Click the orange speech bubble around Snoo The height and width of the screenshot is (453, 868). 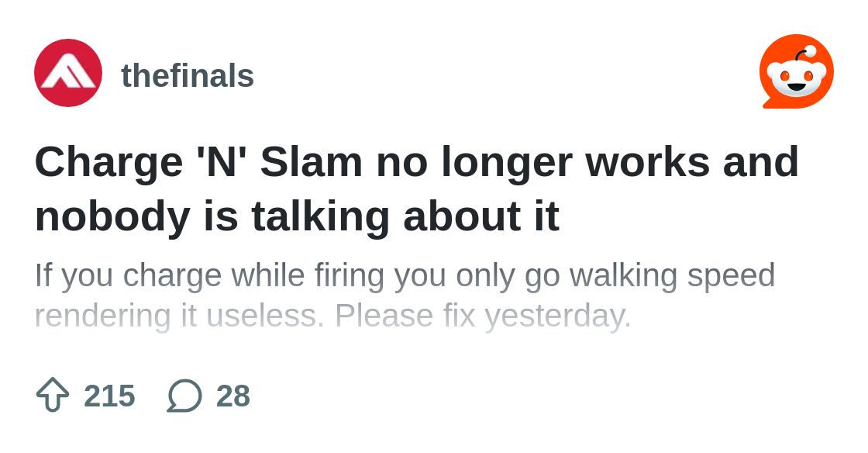pyautogui.click(x=797, y=71)
